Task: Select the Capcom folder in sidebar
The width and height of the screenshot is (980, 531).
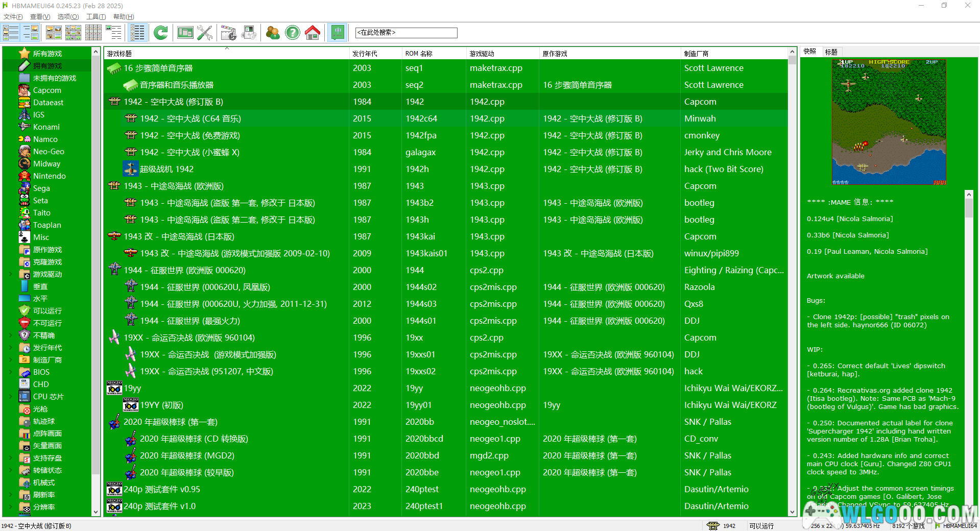Action: pos(46,90)
